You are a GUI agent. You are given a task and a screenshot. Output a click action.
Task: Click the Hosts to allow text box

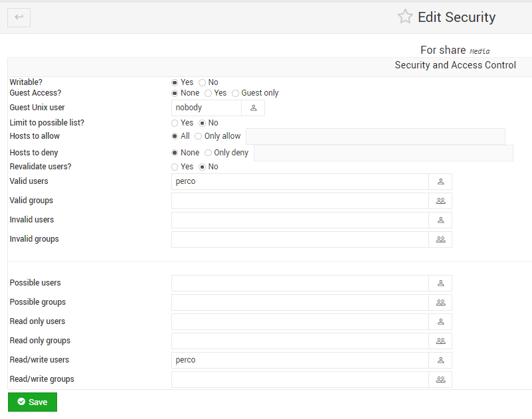[376, 136]
